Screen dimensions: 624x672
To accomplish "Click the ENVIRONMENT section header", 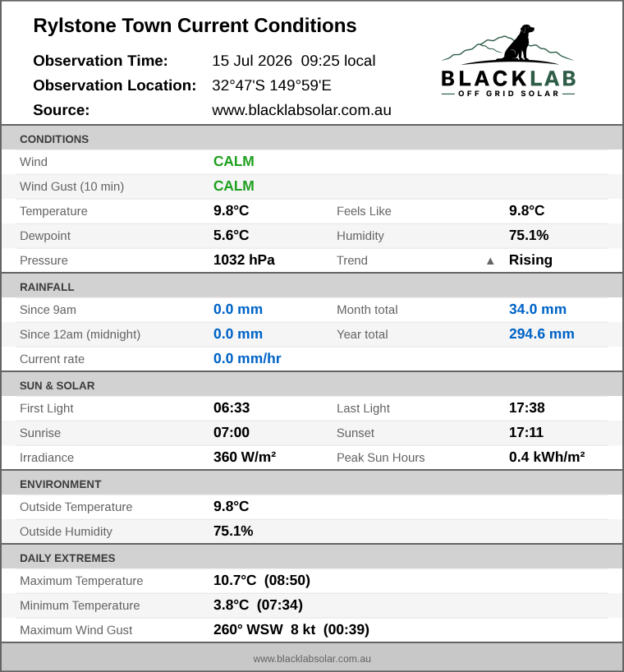I will pos(312,483).
